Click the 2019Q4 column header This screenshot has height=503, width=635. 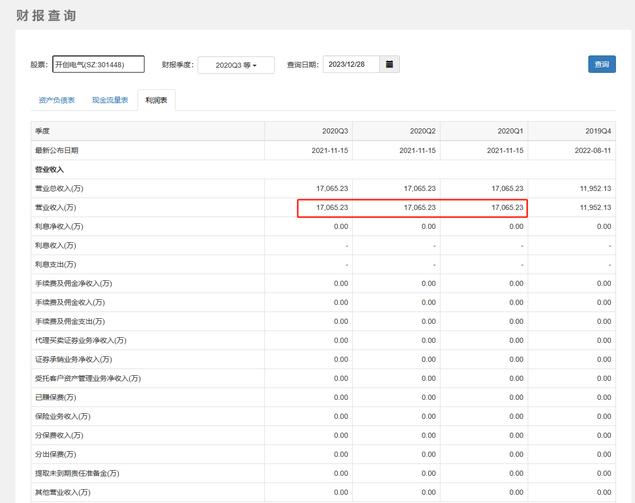(x=597, y=131)
